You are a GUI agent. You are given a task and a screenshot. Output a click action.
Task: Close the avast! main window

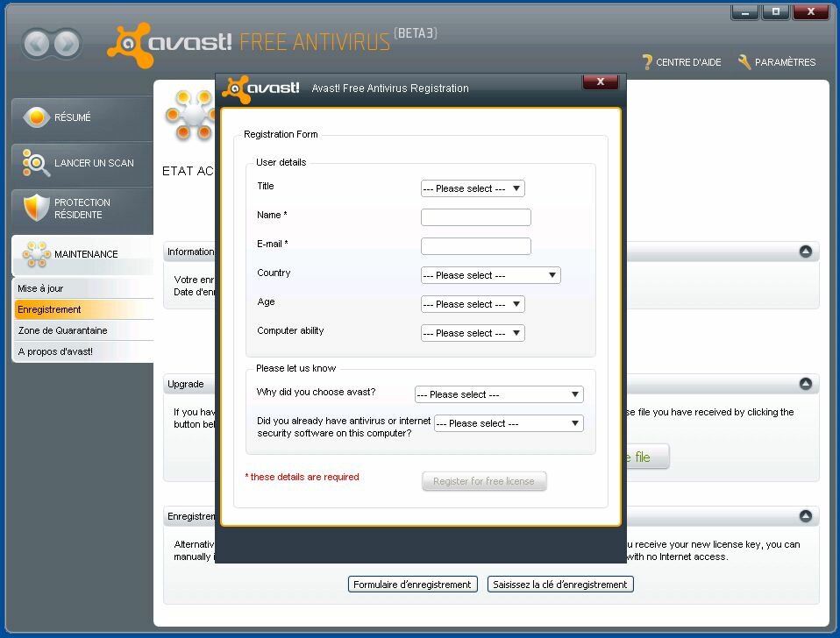(x=811, y=12)
